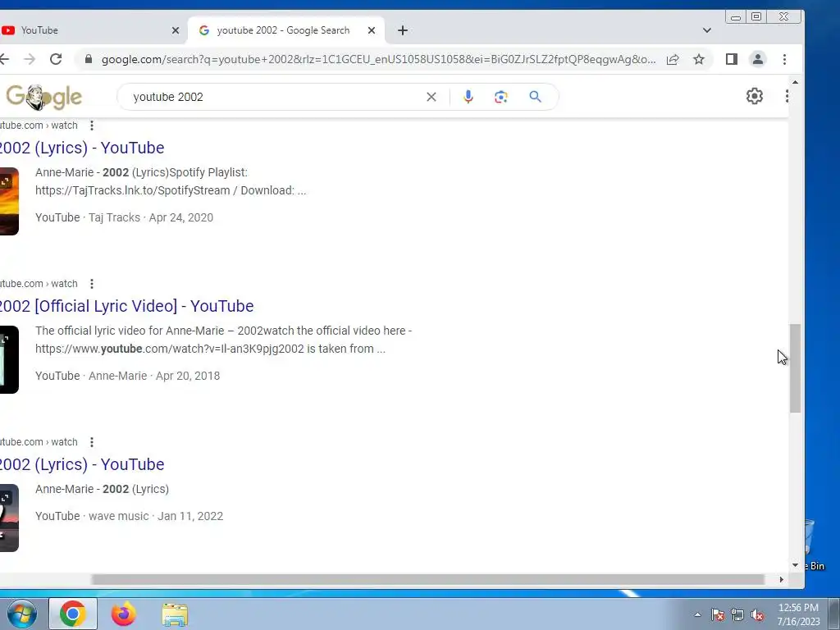This screenshot has height=630, width=840.
Task: Open the network tray icon
Action: [737, 614]
